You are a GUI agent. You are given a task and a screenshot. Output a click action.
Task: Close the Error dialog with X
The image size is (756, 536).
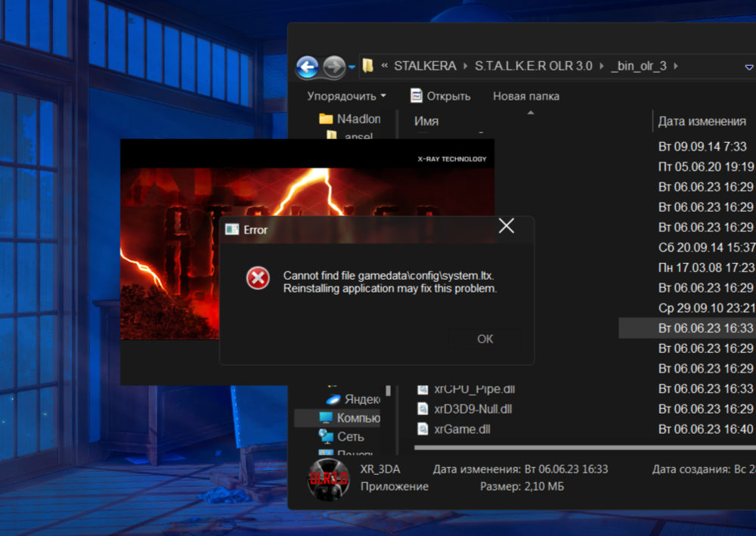(x=506, y=226)
